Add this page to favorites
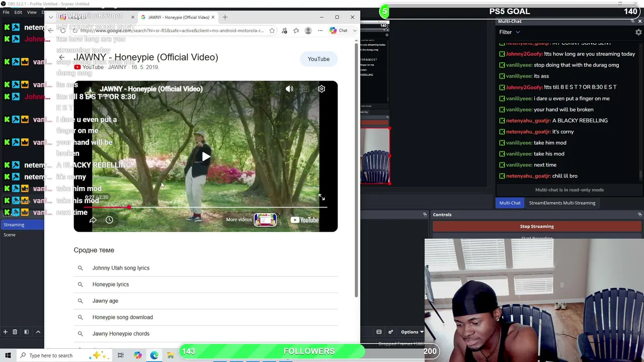Screen dimensions: 644x362 coord(272,31)
